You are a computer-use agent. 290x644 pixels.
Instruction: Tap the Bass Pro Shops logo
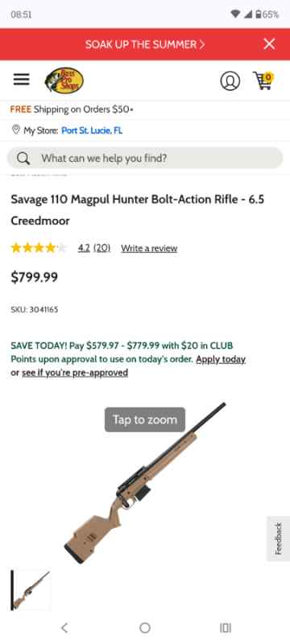click(x=64, y=80)
